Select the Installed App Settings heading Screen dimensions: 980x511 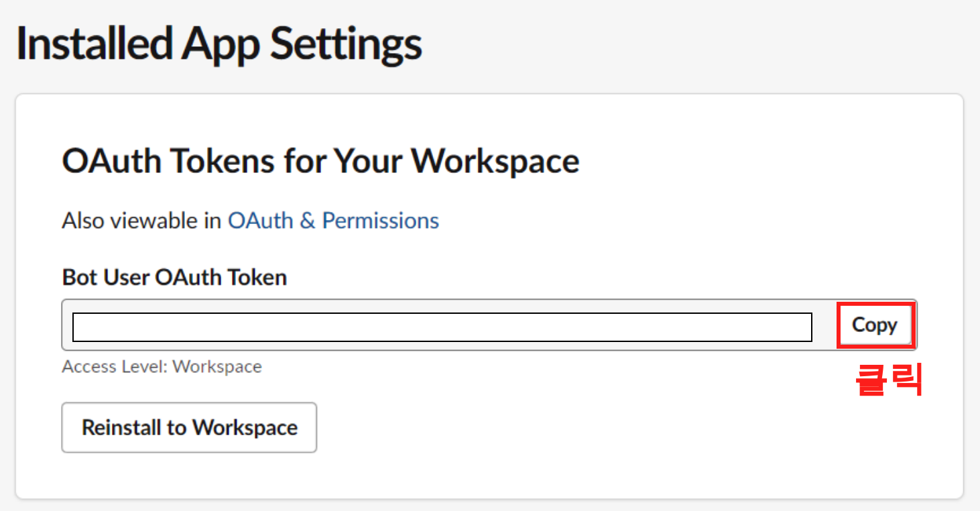pyautogui.click(x=219, y=43)
